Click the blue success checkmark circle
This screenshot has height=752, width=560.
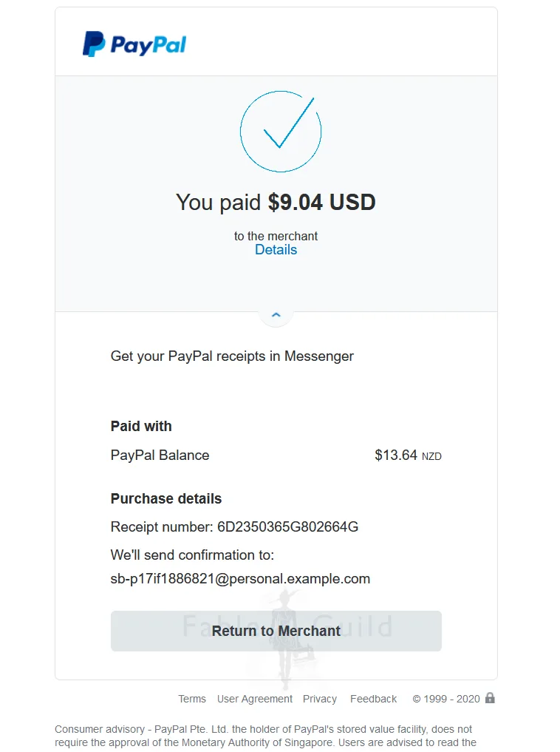point(281,132)
